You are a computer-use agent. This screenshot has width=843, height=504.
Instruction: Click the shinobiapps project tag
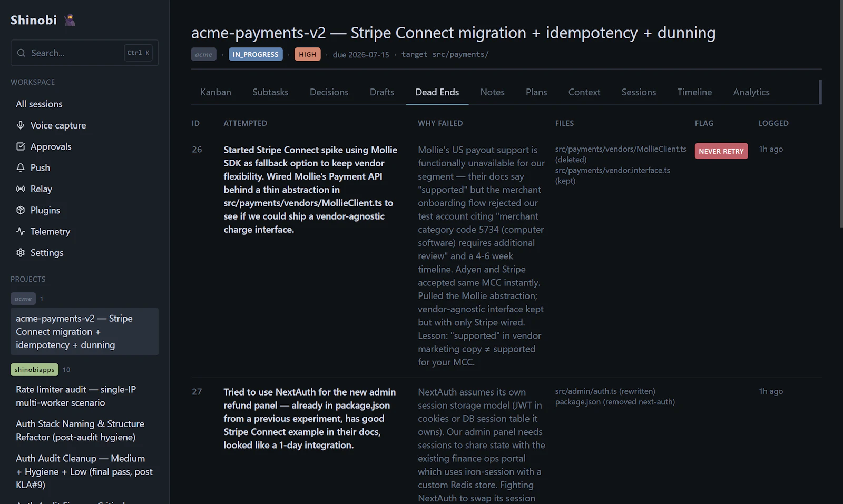[34, 370]
